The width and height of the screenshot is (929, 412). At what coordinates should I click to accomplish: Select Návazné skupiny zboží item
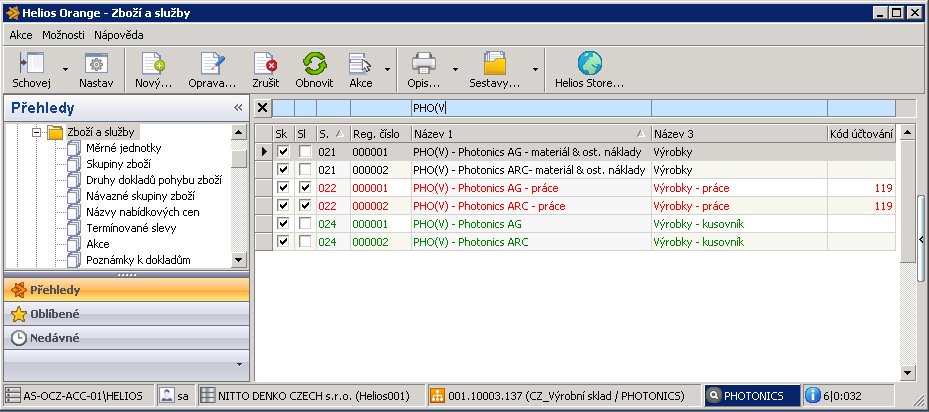pyautogui.click(x=140, y=196)
